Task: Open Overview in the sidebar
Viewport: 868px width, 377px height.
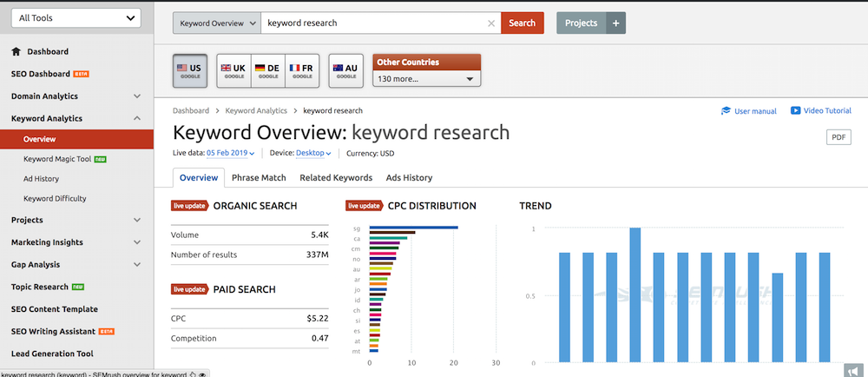Action: click(76, 140)
